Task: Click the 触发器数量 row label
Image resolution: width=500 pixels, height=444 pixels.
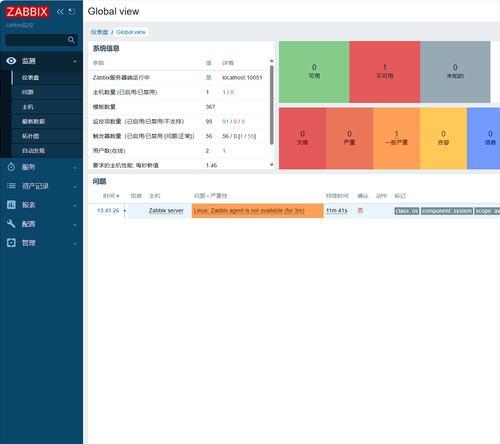Action: pos(143,136)
